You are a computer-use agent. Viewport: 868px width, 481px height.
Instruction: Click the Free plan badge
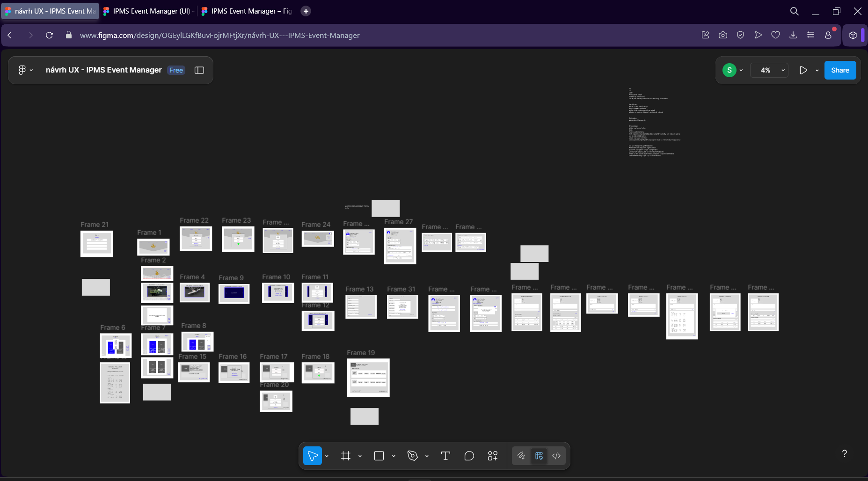coord(176,70)
